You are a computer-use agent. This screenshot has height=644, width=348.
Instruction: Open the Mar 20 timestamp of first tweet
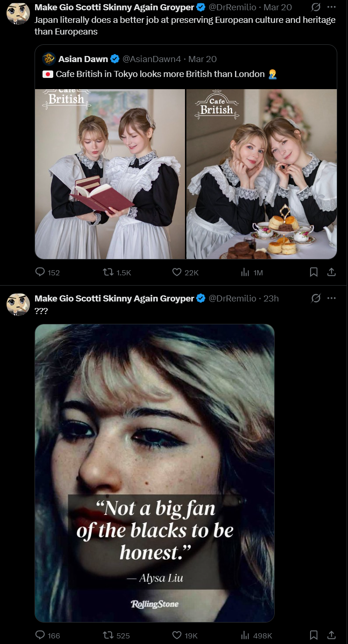click(277, 7)
